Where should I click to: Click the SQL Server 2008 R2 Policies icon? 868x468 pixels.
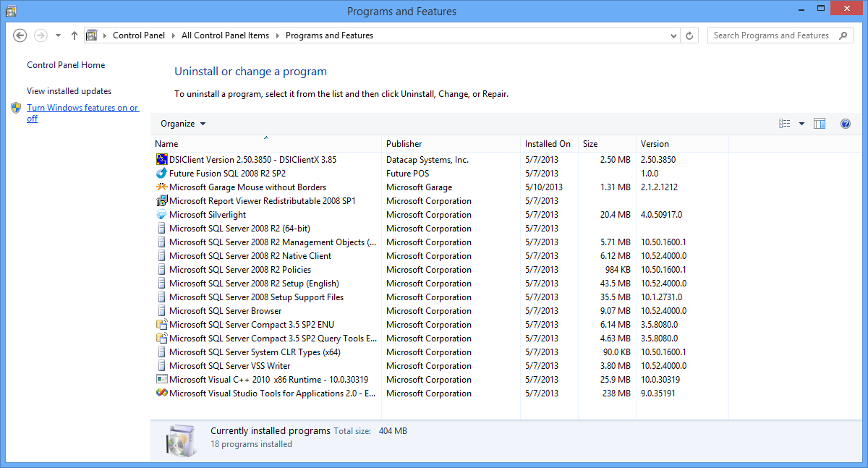coord(161,270)
